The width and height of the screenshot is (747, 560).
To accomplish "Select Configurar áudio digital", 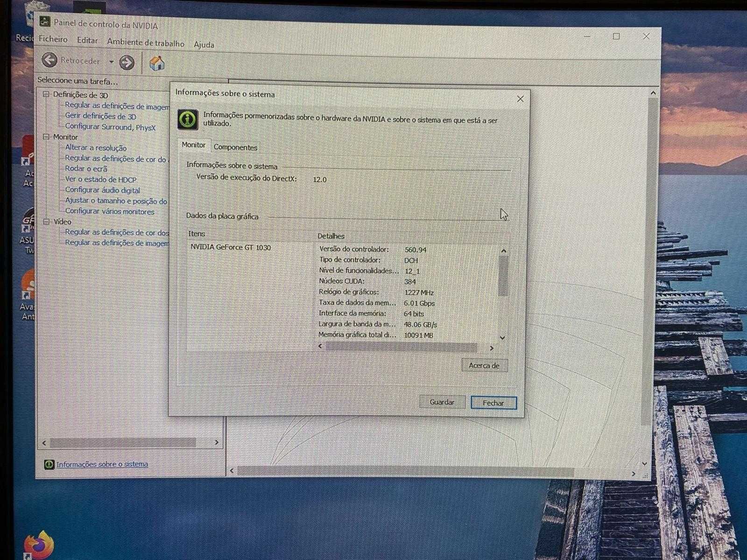I will click(x=102, y=190).
